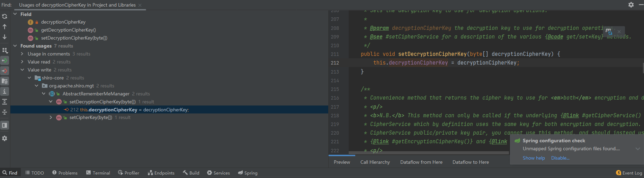Open the Find tool window button

tap(10, 173)
